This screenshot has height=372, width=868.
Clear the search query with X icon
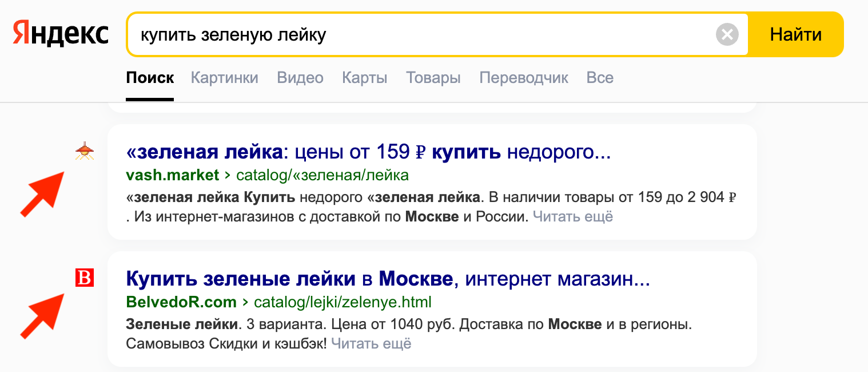coord(727,35)
